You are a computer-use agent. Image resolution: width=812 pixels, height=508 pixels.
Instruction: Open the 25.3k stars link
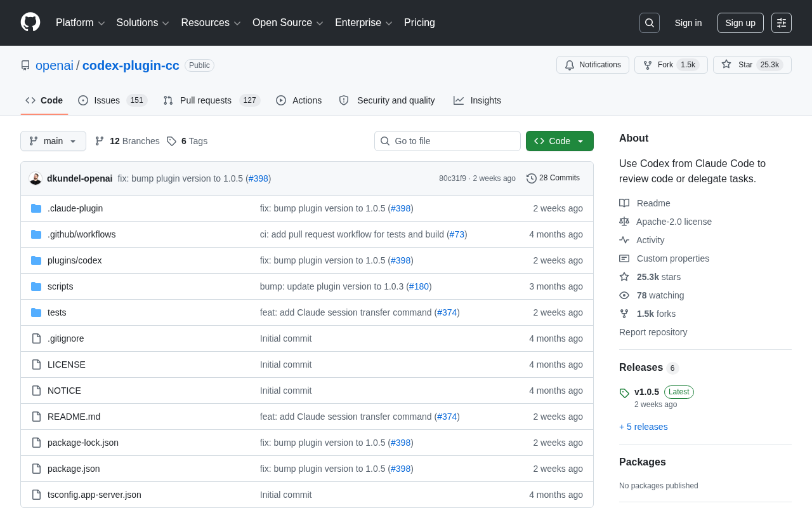(658, 277)
